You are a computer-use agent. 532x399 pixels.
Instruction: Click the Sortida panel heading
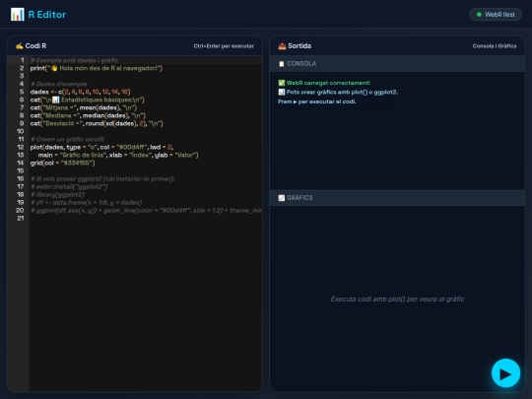(299, 45)
